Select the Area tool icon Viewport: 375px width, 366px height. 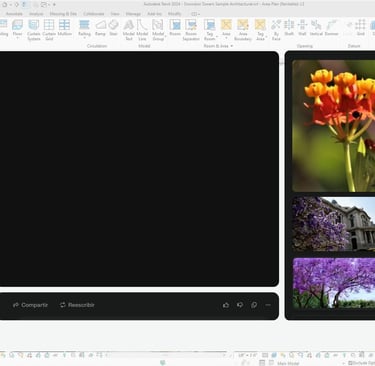[x=226, y=24]
